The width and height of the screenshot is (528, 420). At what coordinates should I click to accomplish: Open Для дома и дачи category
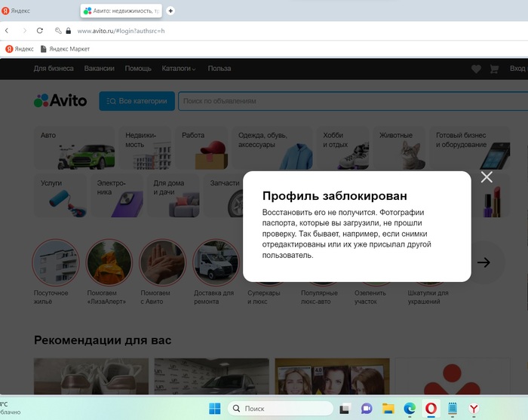point(173,195)
